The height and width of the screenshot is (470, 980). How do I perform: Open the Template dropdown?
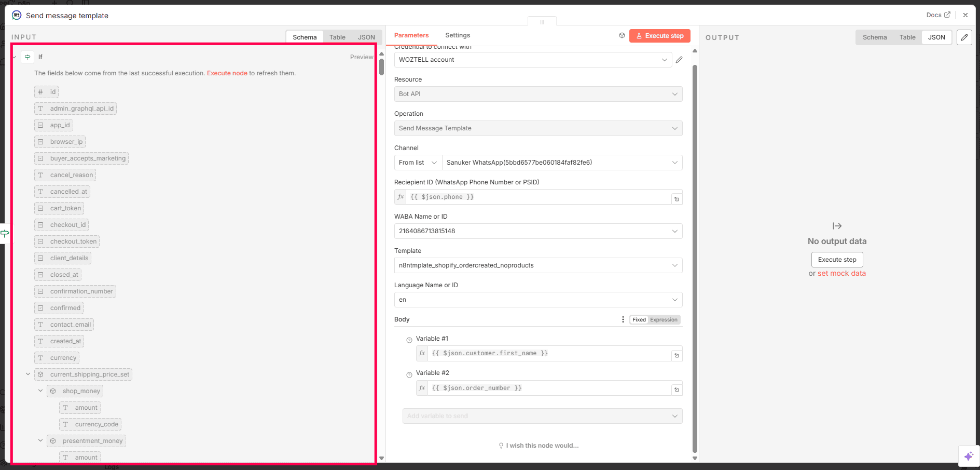(x=538, y=265)
